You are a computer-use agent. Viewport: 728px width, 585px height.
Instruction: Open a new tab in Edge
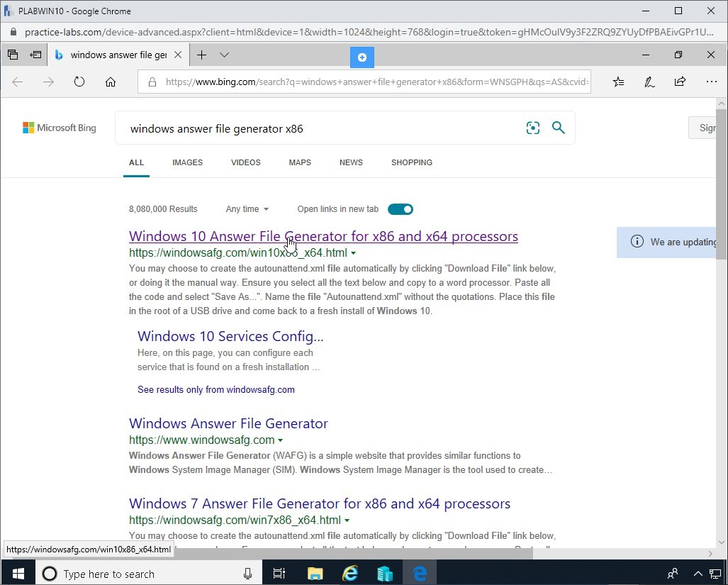[201, 55]
